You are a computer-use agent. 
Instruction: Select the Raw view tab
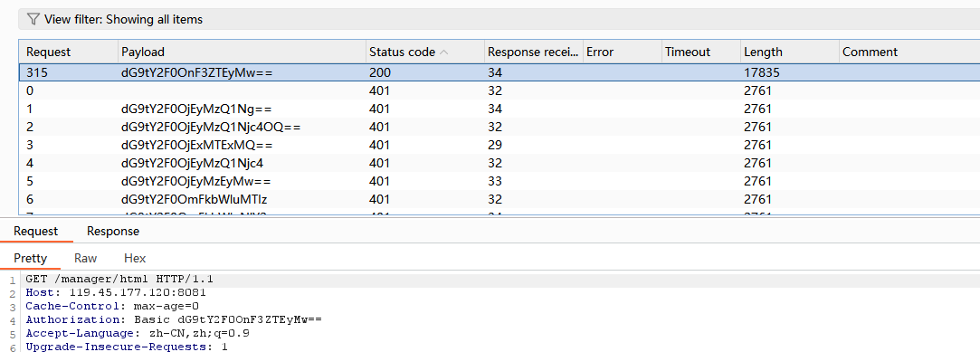coord(86,258)
